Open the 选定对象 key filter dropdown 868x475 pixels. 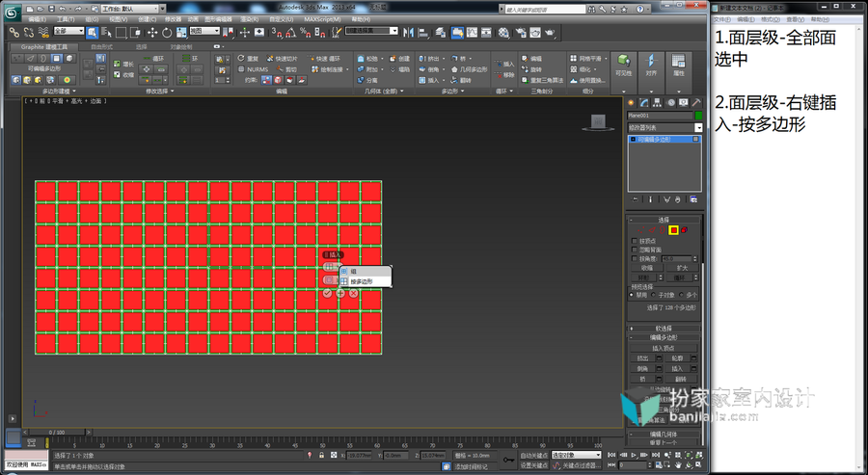point(576,455)
